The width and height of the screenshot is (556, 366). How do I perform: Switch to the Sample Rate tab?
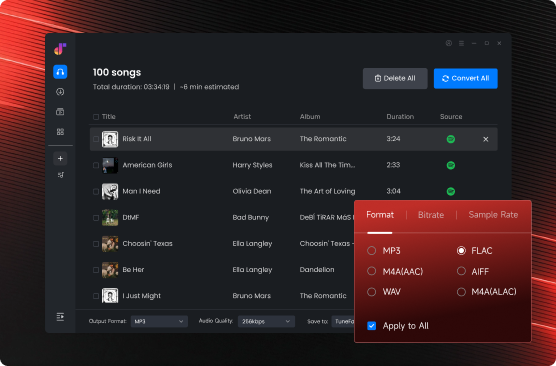point(493,215)
